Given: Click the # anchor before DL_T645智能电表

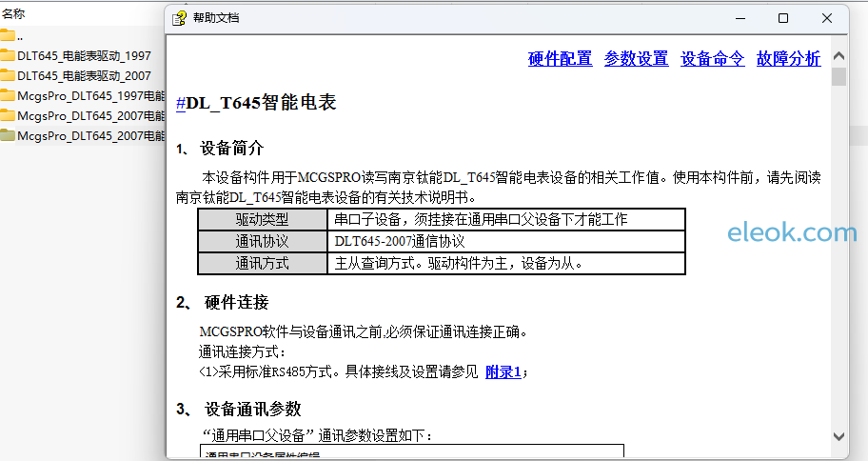Looking at the screenshot, I should point(181,103).
